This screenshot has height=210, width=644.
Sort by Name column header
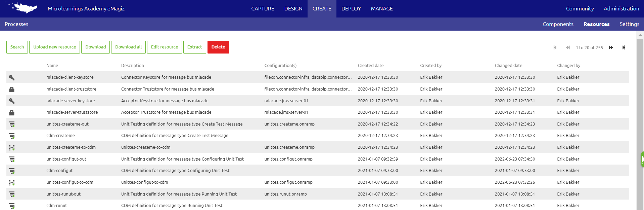click(52, 66)
